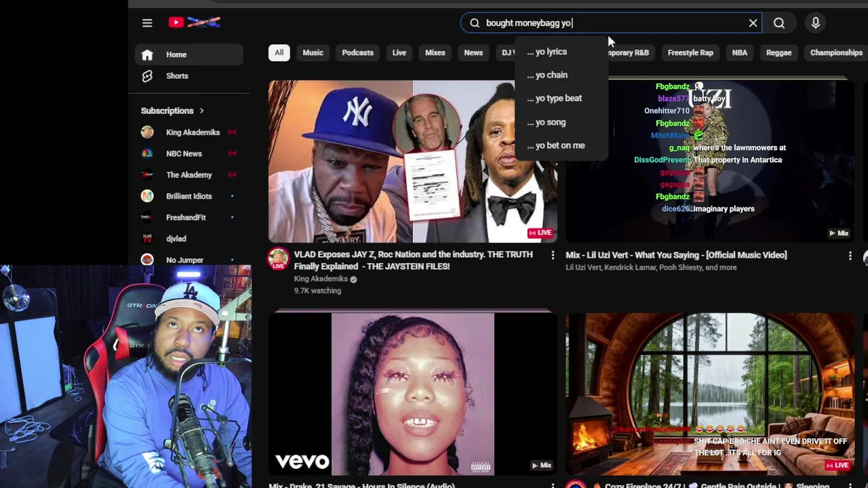Clear the search box text

pos(753,23)
